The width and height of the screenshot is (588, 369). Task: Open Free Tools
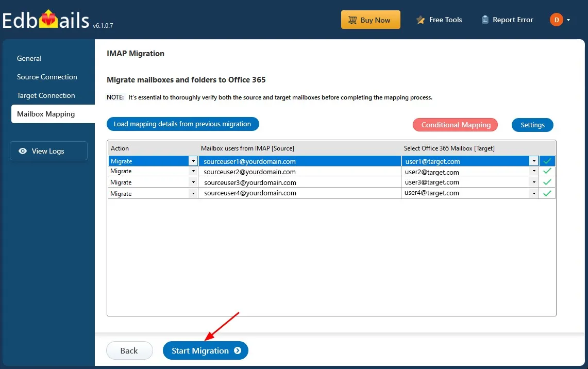pyautogui.click(x=439, y=20)
